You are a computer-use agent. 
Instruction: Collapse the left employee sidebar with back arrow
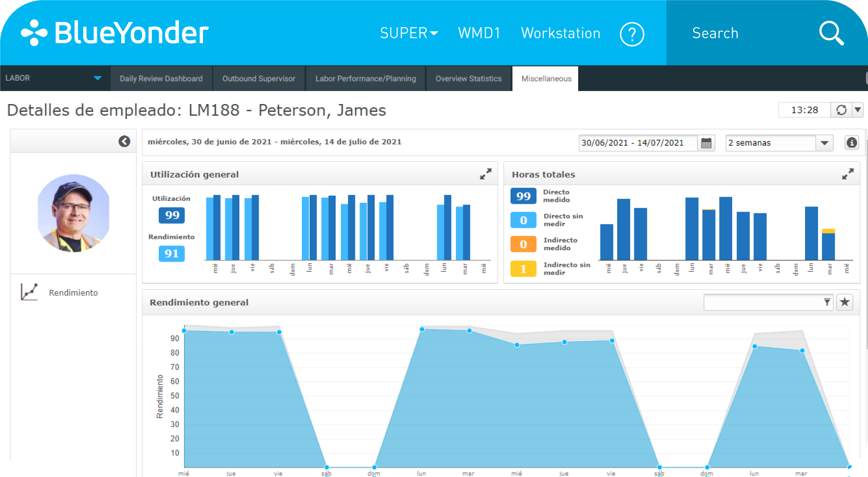tap(124, 141)
